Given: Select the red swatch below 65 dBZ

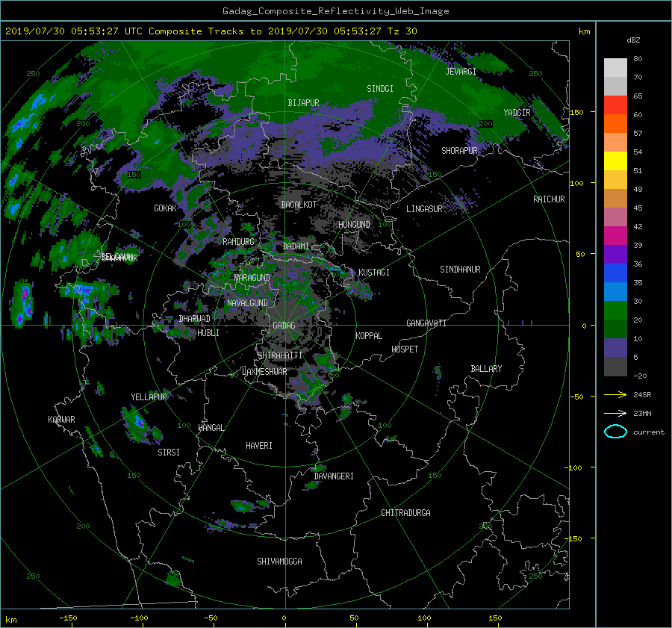Looking at the screenshot, I should (x=615, y=105).
